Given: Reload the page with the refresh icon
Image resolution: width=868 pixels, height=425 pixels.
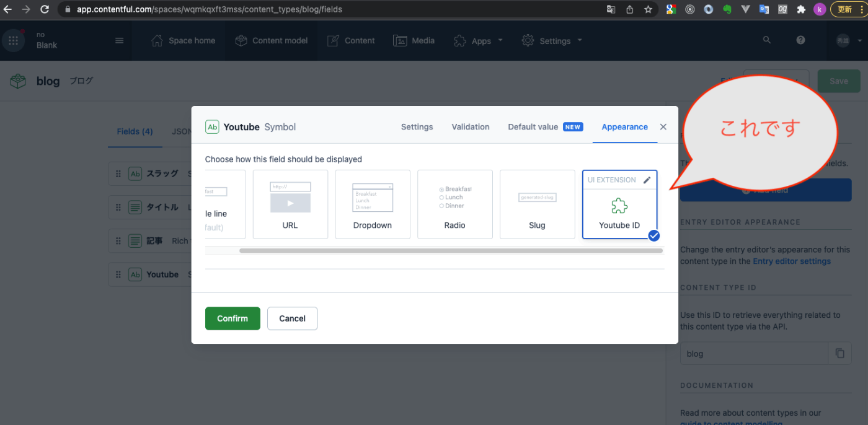Looking at the screenshot, I should click(45, 9).
